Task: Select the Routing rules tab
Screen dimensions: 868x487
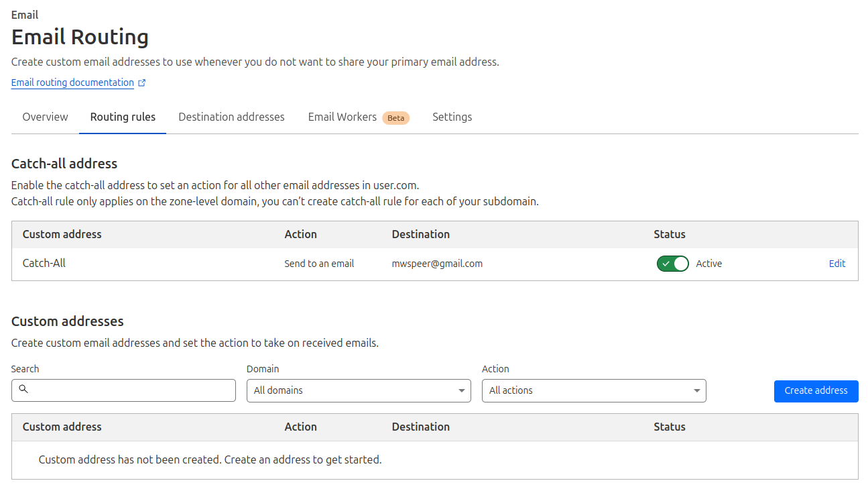Action: click(123, 117)
